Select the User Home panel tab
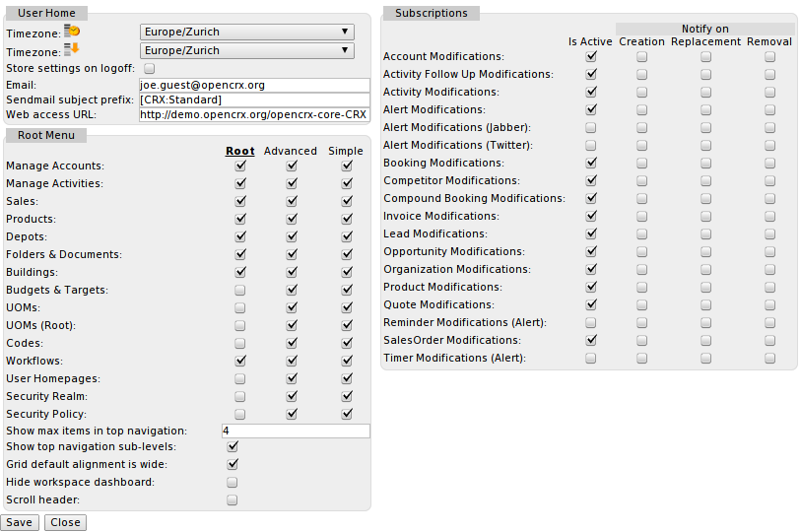Screen dimensions: 800x532 pyautogui.click(x=46, y=13)
